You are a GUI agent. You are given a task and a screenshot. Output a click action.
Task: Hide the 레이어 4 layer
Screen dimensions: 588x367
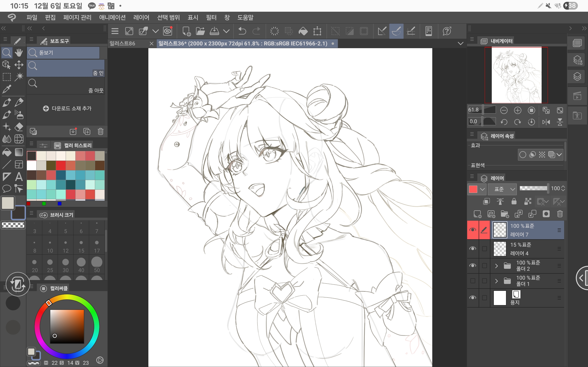point(473,249)
